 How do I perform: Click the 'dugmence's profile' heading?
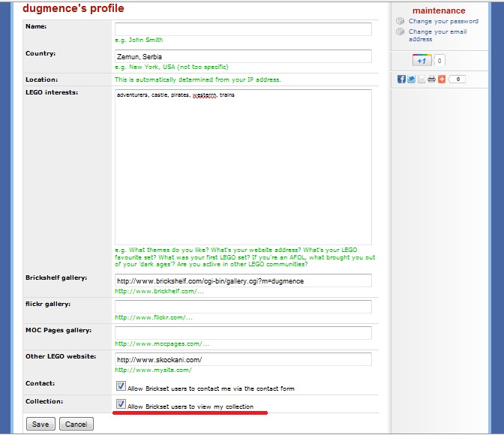[x=73, y=8]
